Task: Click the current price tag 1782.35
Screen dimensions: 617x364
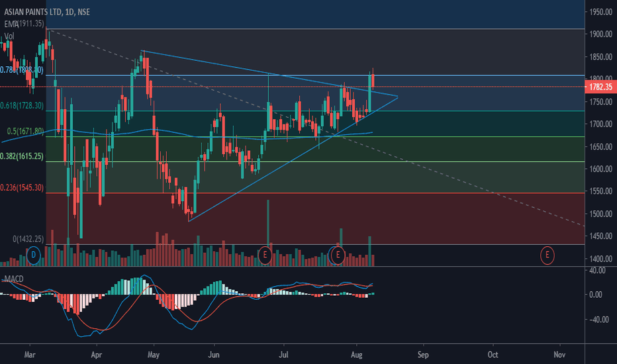Action: coord(600,87)
